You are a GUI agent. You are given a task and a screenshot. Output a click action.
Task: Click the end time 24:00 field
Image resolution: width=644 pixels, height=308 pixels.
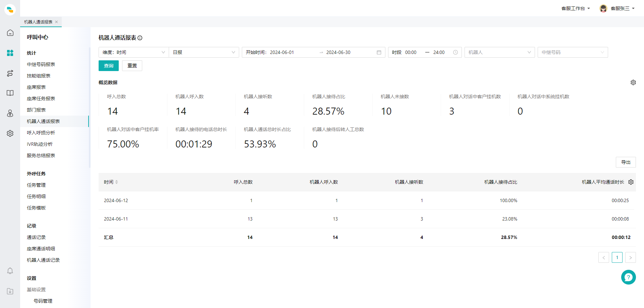tap(439, 52)
